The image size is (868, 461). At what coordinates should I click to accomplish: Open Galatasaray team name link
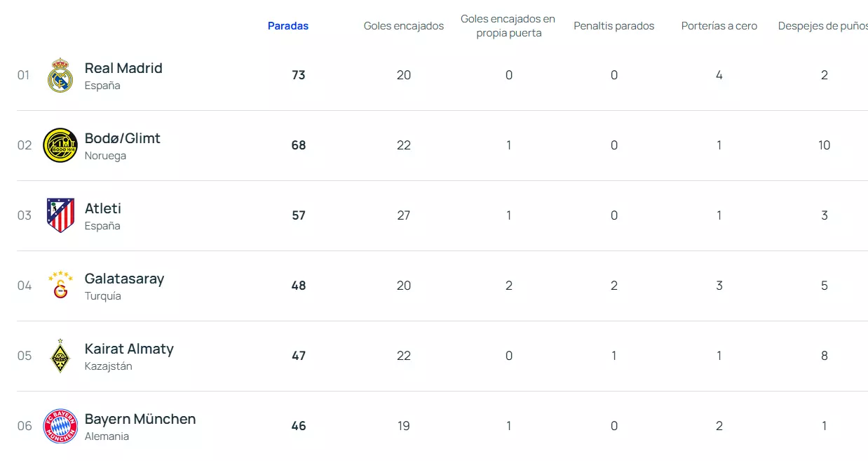pos(125,279)
